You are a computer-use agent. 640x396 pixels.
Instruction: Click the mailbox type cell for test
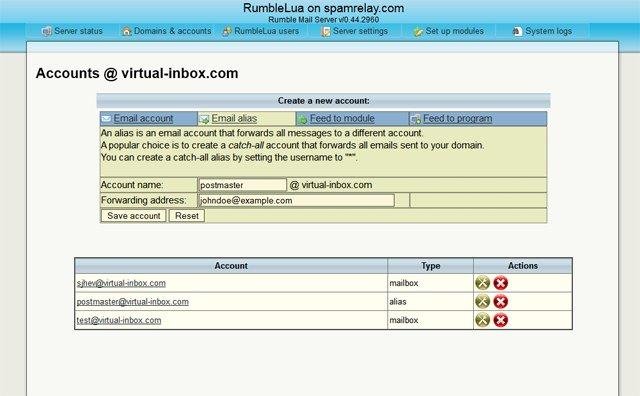pos(431,320)
